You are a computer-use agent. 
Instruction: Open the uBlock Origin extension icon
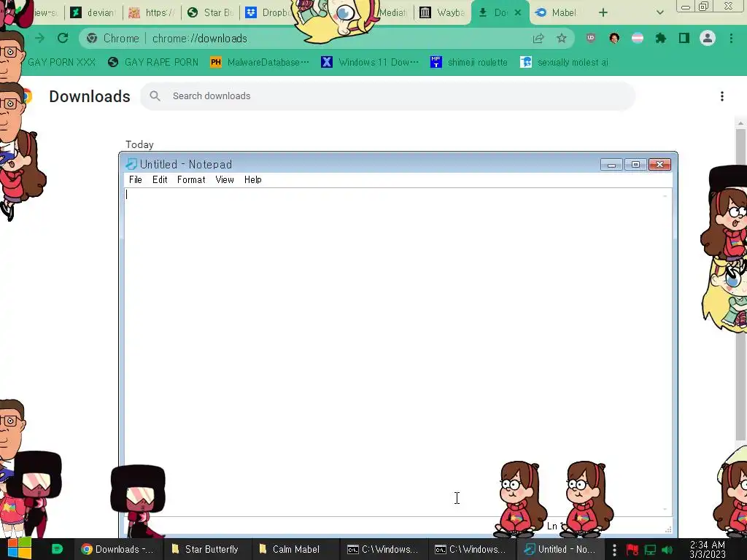click(x=591, y=39)
